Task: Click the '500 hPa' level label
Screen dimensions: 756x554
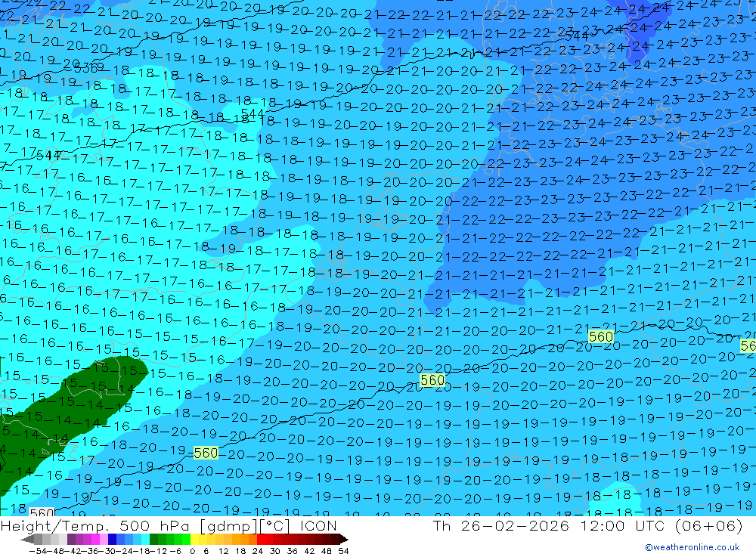Action: [x=153, y=525]
